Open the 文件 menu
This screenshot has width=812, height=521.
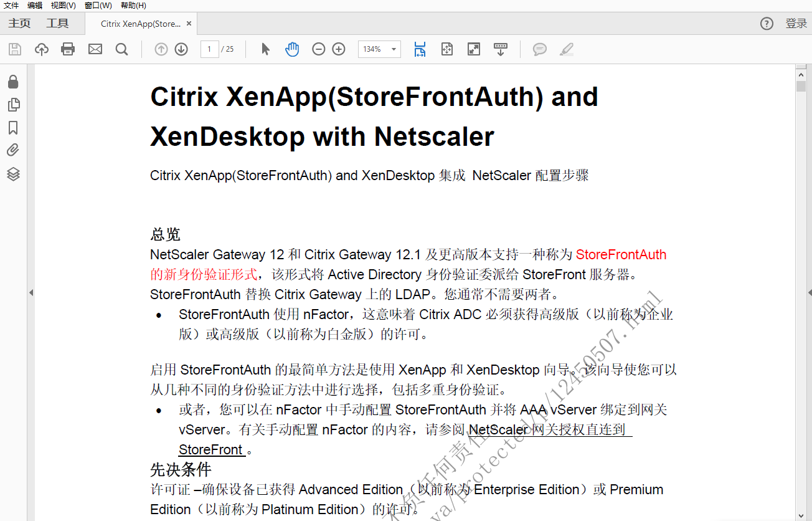12,6
